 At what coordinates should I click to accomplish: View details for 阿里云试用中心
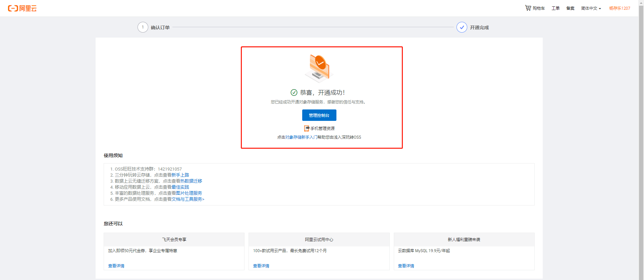point(261,266)
